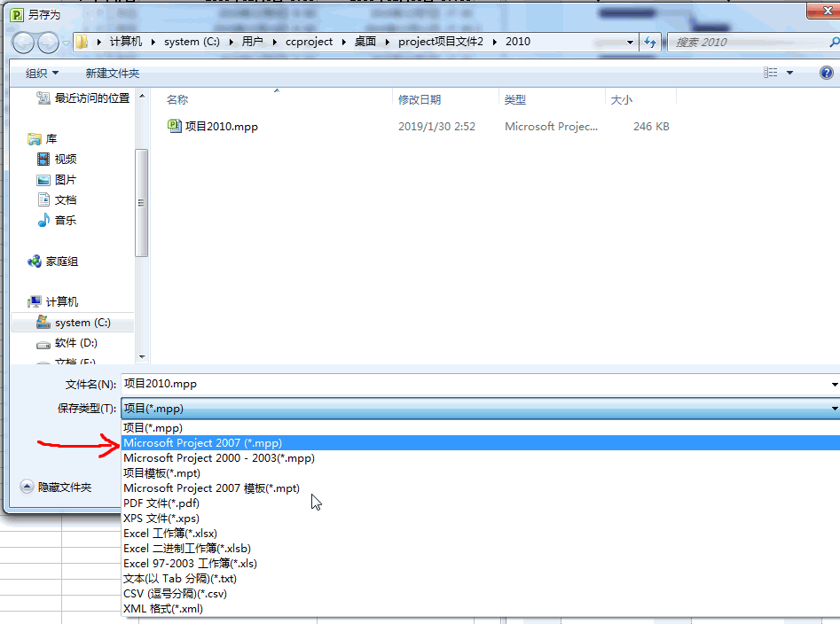Viewport: 840px width, 624px height.
Task: Sort by the 类型 column header
Action: coord(514,99)
